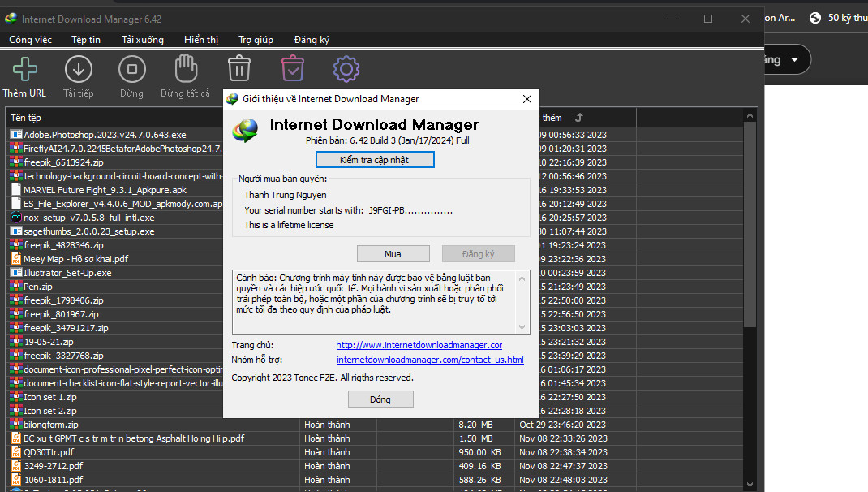The height and width of the screenshot is (492, 868).
Task: Click zip icon beside freepik_6513924.zip
Action: [16, 162]
